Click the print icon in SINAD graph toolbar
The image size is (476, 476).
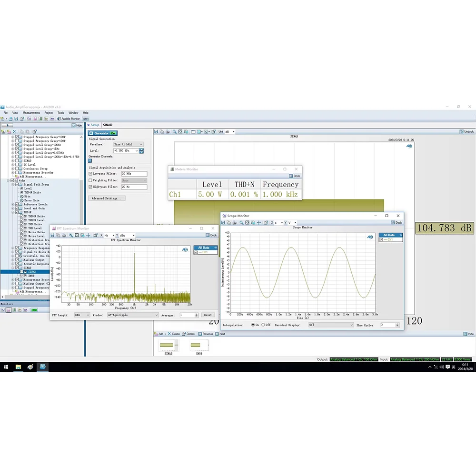168,132
